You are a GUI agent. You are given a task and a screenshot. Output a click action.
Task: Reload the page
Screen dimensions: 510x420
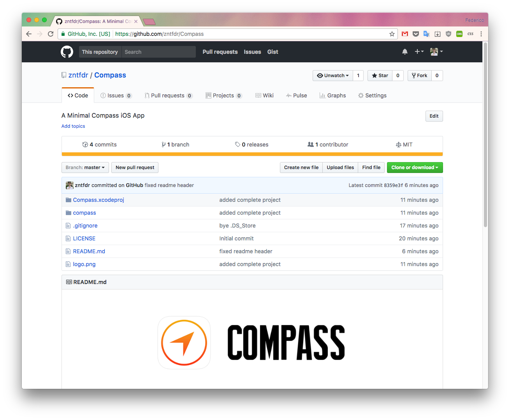[x=51, y=34]
